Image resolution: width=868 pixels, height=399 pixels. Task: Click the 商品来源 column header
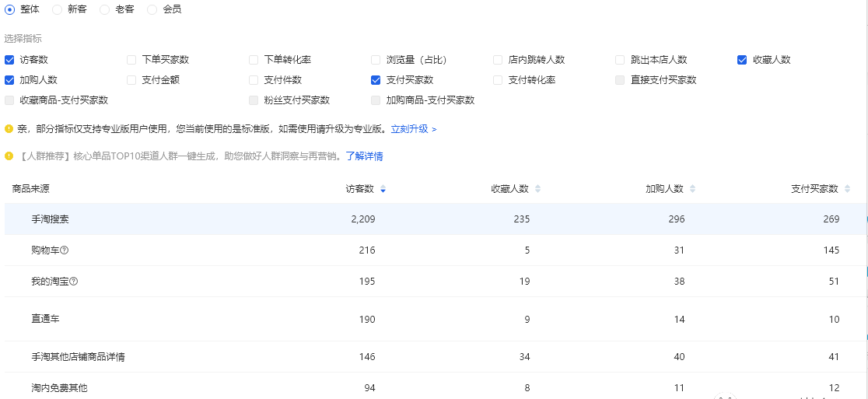31,189
